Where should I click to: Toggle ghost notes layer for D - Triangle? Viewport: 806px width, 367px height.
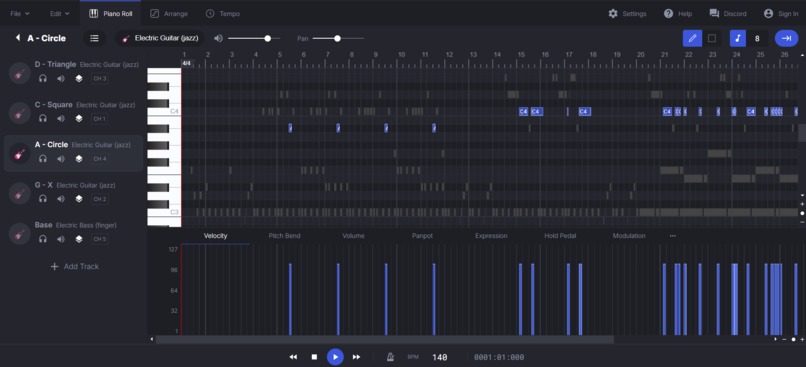(x=79, y=79)
